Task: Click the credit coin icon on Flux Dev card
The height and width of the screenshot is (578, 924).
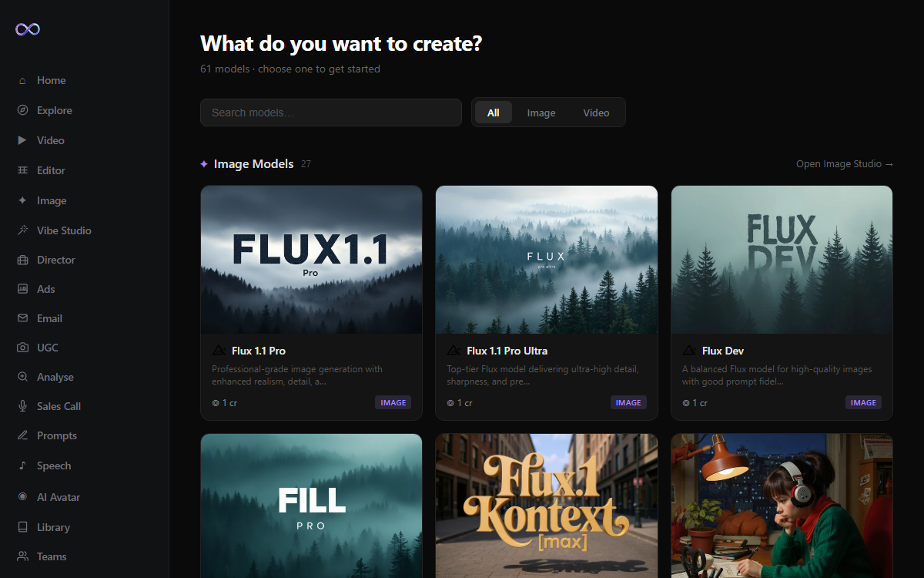Action: coord(686,403)
